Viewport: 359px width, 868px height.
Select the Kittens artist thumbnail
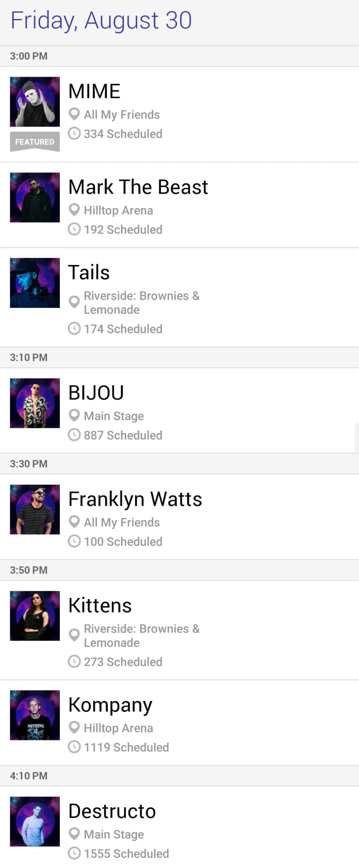tap(35, 615)
